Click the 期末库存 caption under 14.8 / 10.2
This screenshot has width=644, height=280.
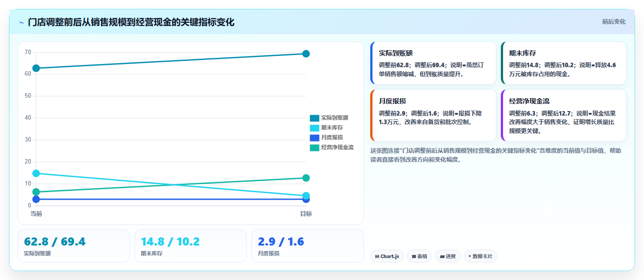pos(152,254)
